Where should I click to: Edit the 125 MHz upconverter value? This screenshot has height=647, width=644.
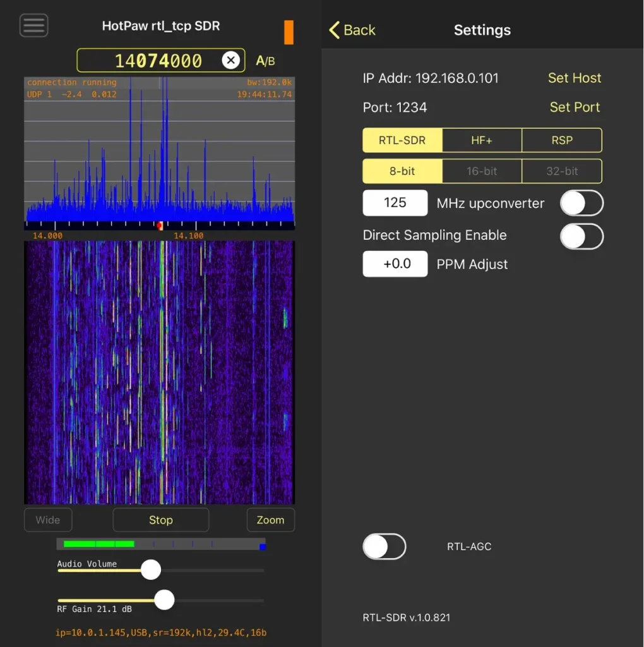[395, 203]
